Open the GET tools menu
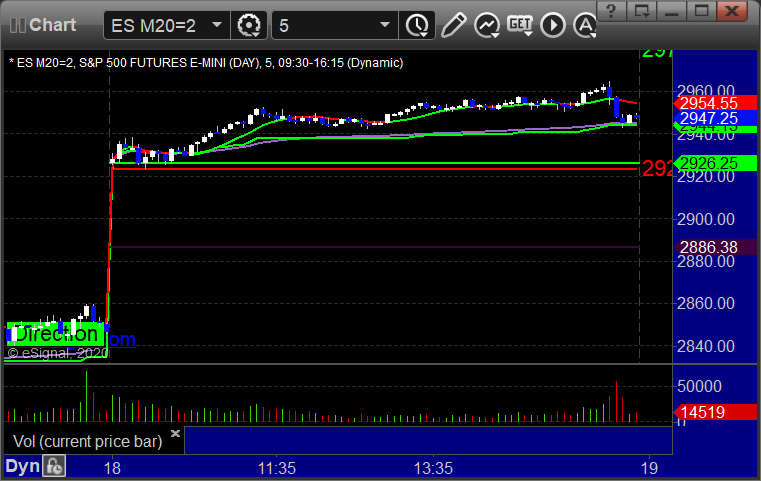 (520, 25)
